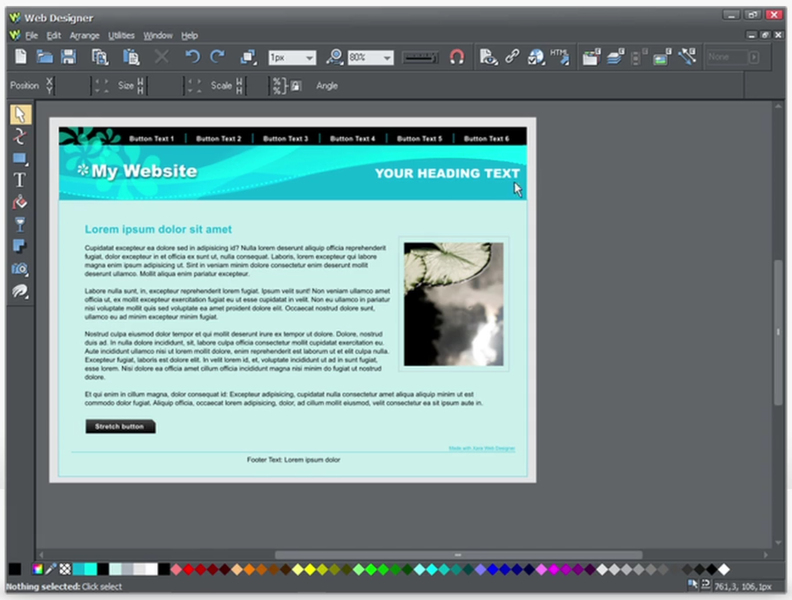The image size is (792, 600).
Task: Open the Arrange menu
Action: 85,35
